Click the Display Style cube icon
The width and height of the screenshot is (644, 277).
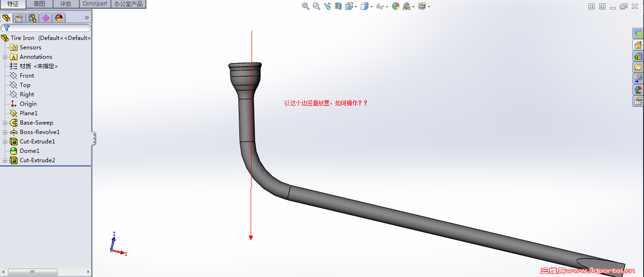[x=364, y=6]
